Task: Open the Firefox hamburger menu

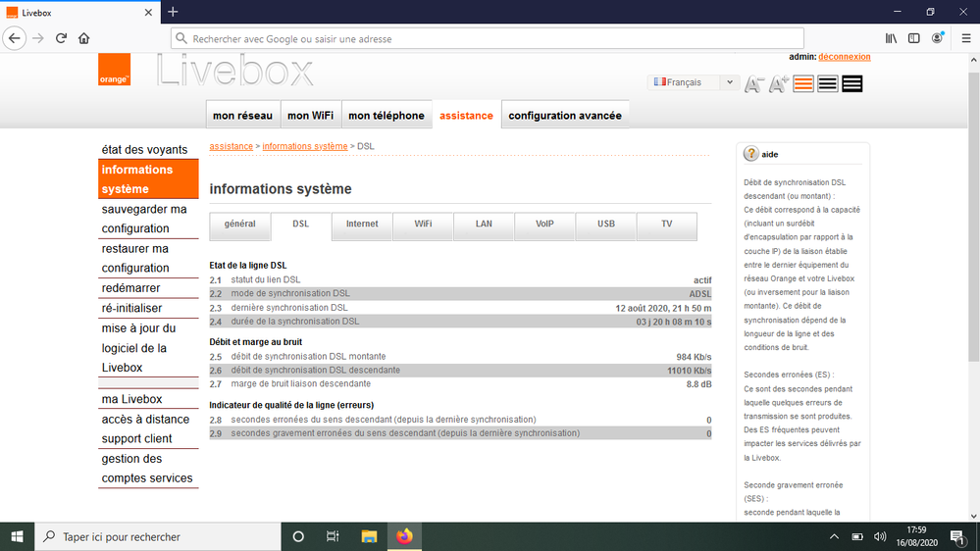Action: click(x=965, y=38)
